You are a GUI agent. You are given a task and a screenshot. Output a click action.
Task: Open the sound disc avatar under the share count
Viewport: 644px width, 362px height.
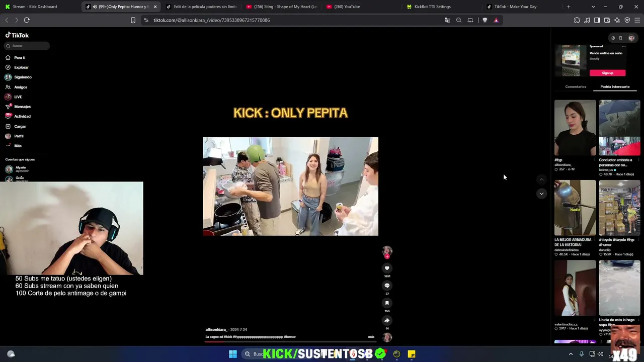(387, 337)
